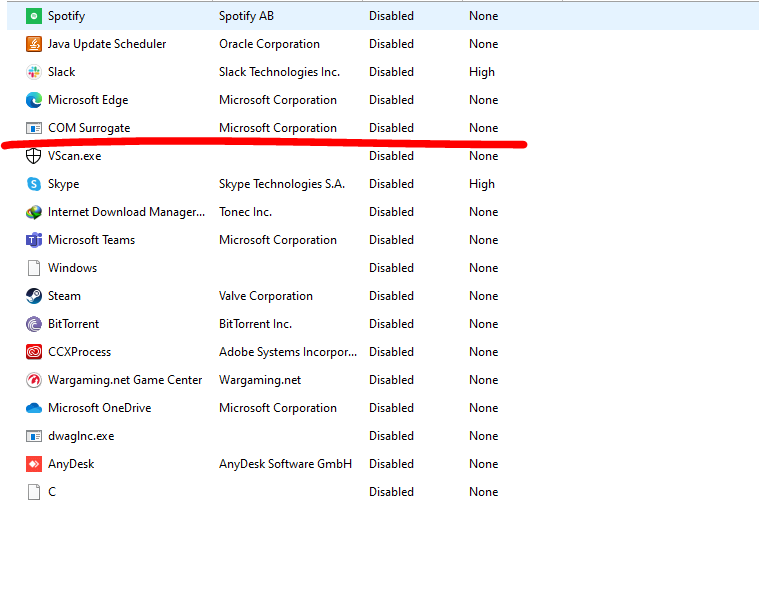Viewport: 759px width, 612px height.
Task: Click publisher Valve Corporation
Action: point(266,296)
